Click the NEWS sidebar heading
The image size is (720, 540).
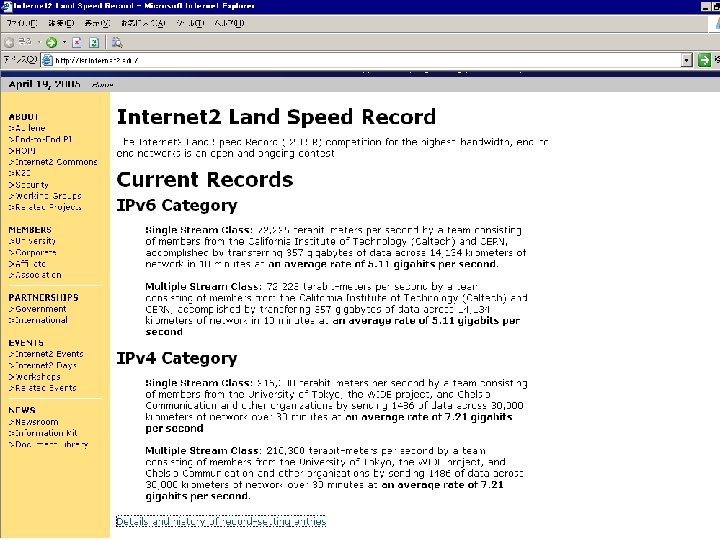tap(22, 411)
